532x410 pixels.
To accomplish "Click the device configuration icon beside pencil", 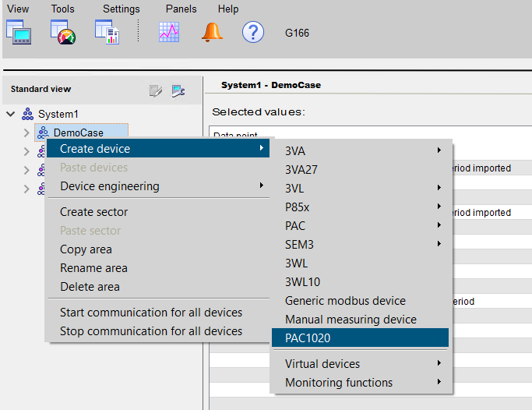I will [178, 90].
